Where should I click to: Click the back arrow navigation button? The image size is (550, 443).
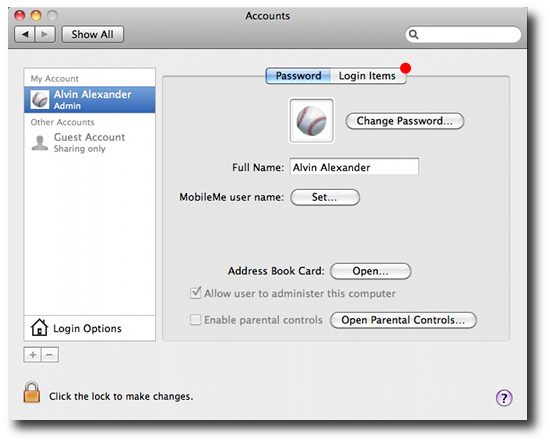pos(25,34)
